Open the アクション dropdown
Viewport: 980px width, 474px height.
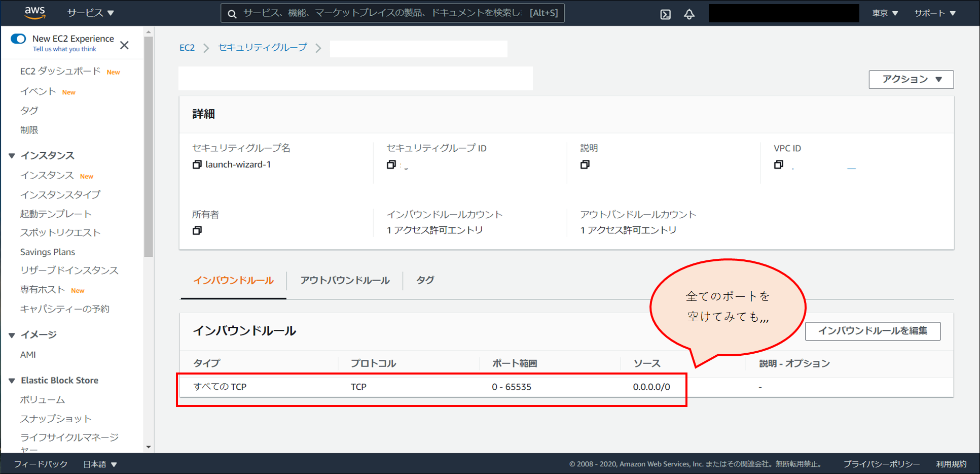tap(911, 80)
